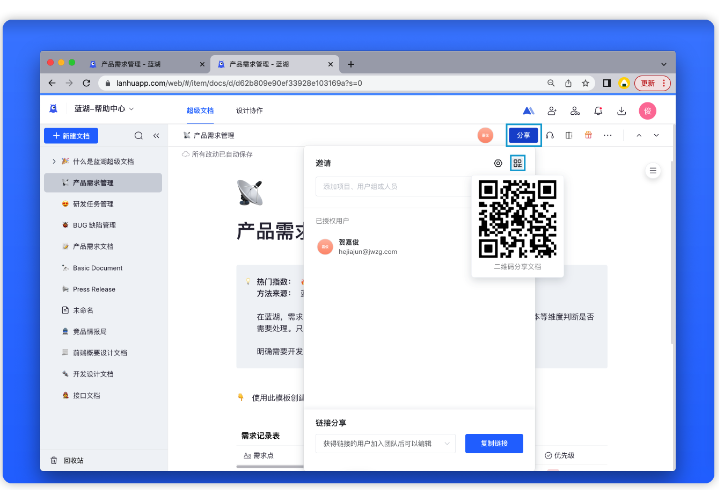The width and height of the screenshot is (719, 490).
Task: Toggle browser side panel icon
Action: click(607, 83)
